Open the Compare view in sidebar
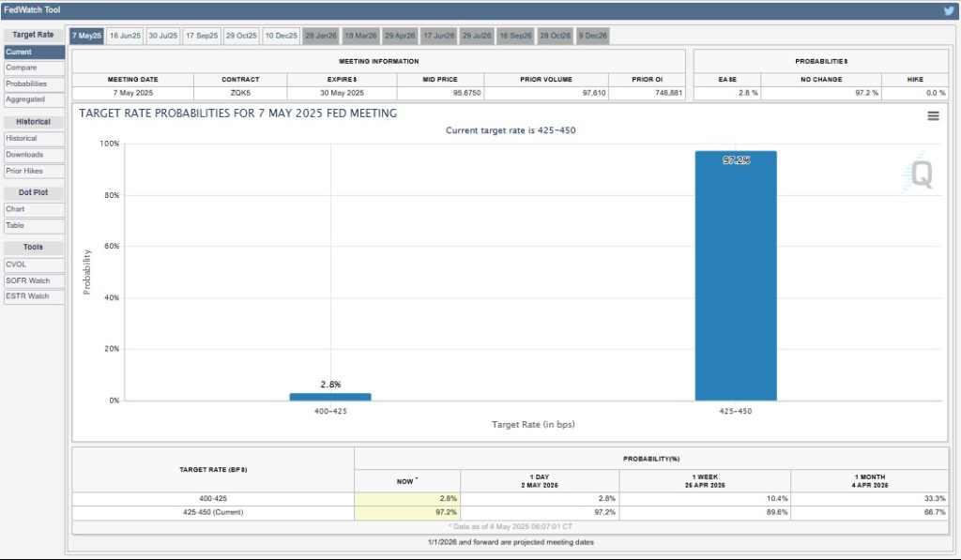The width and height of the screenshot is (961, 560). [34, 68]
